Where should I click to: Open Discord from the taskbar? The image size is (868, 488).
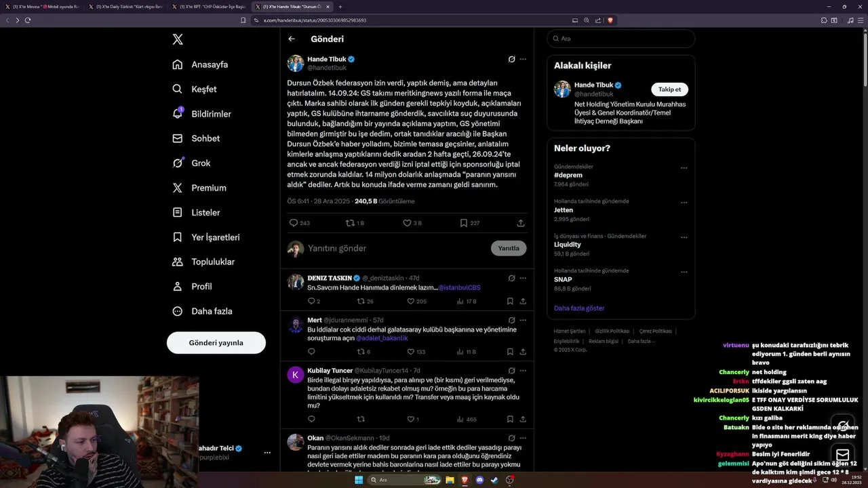(480, 480)
